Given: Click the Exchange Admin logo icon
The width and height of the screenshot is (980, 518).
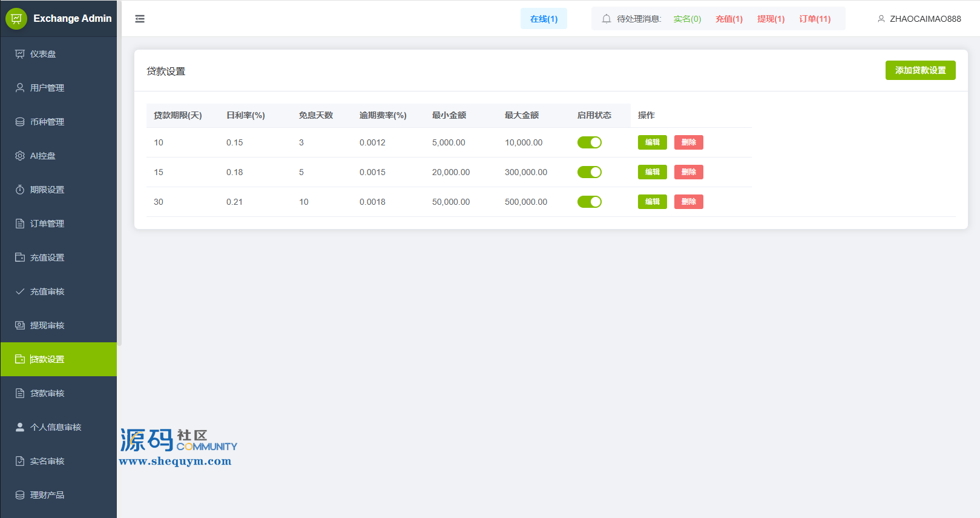Looking at the screenshot, I should (x=16, y=19).
